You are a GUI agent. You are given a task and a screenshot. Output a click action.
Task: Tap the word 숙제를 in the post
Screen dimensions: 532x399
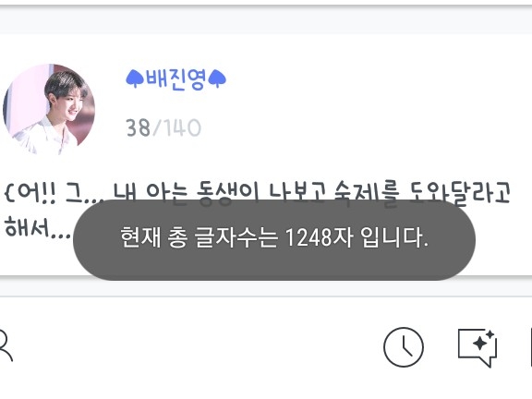pyautogui.click(x=367, y=194)
